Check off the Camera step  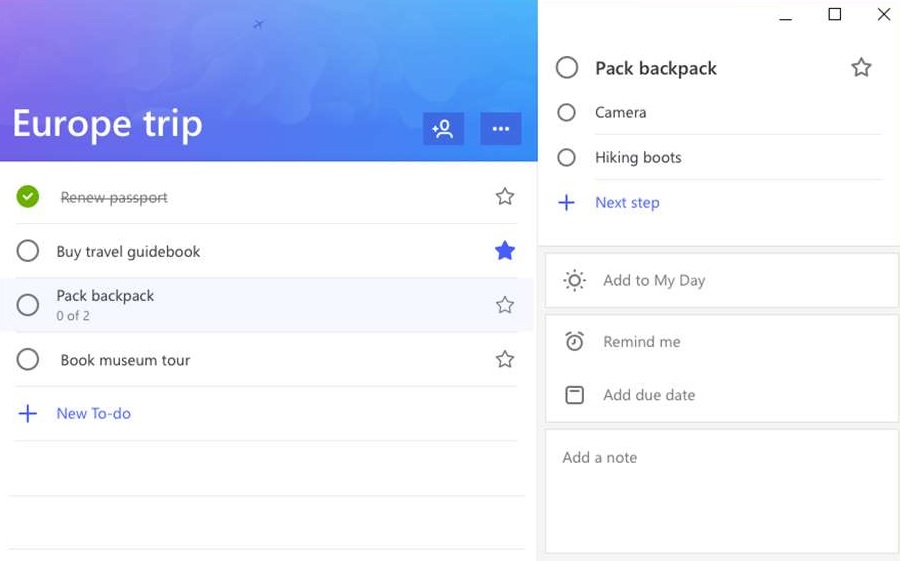(x=566, y=113)
